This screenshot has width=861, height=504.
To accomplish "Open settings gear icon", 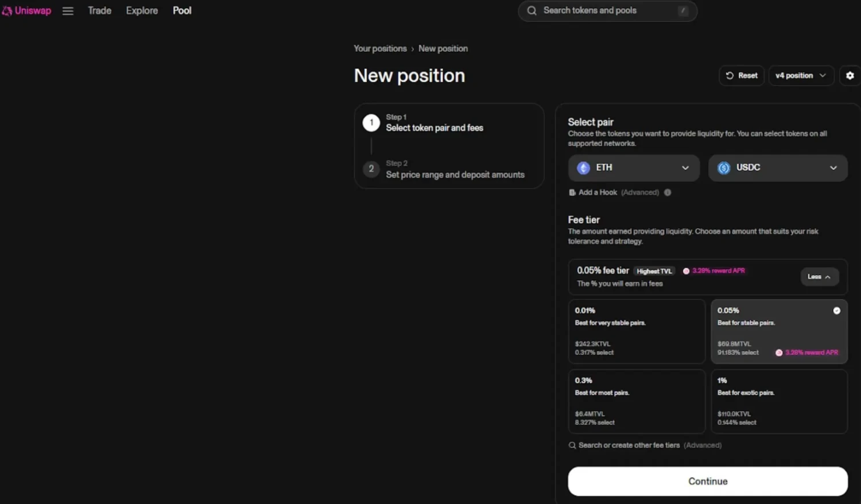I will pyautogui.click(x=850, y=75).
